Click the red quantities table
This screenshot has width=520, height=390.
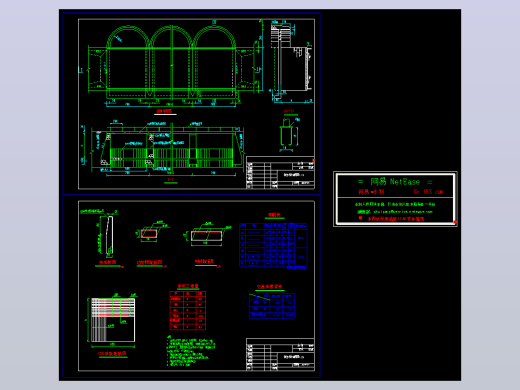point(188,310)
